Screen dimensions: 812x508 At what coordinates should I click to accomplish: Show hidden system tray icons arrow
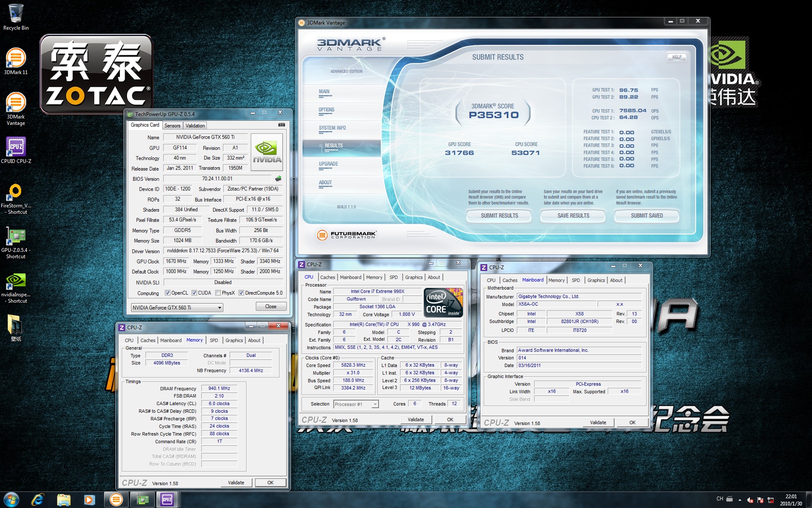tap(740, 500)
